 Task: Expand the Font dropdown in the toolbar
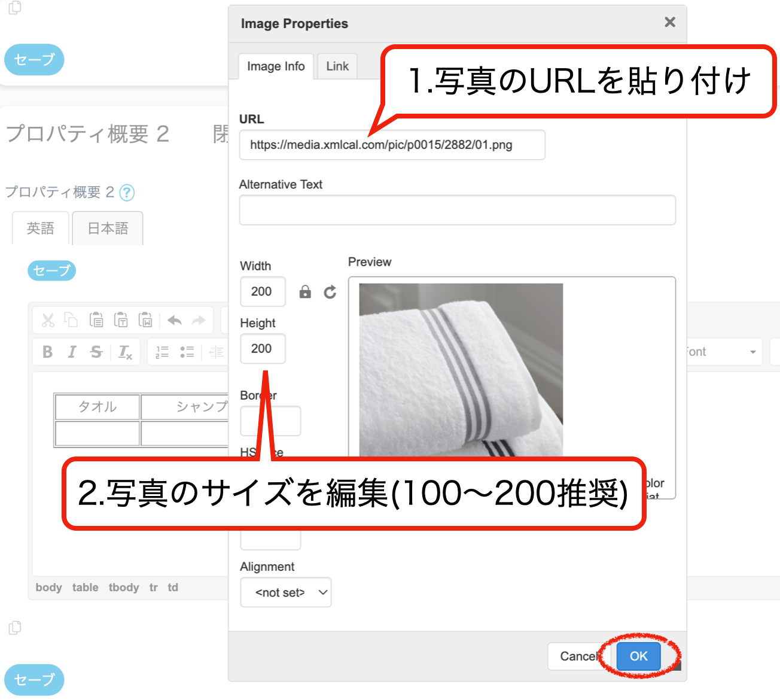coord(752,352)
